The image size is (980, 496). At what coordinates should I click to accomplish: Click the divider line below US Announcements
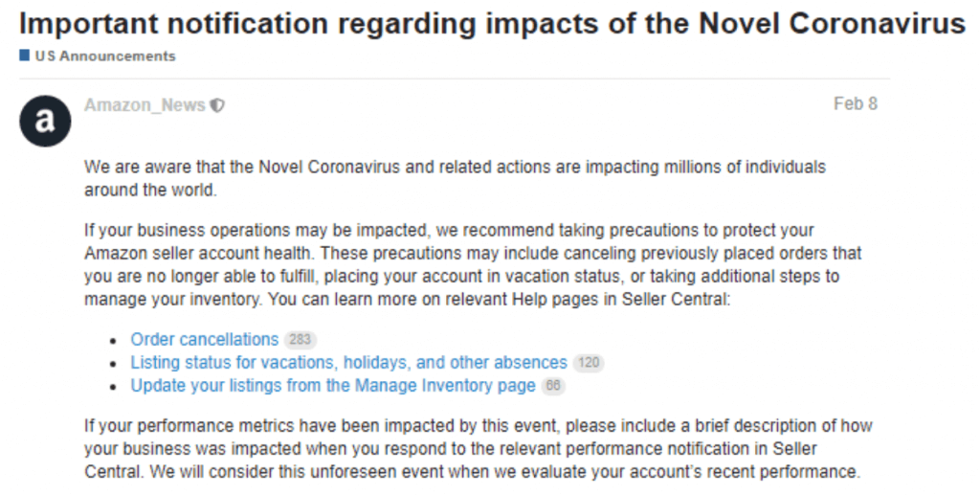coord(455,79)
